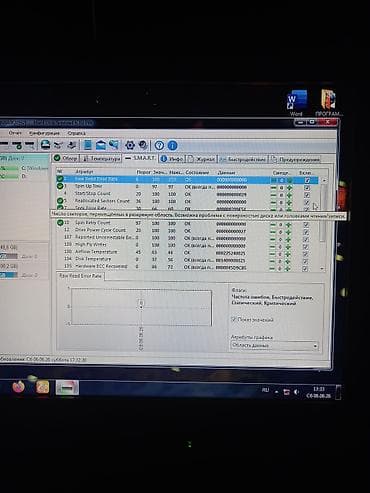Click the plus icon in Airflow Temperature row
The image size is (370, 493).
tap(288, 254)
